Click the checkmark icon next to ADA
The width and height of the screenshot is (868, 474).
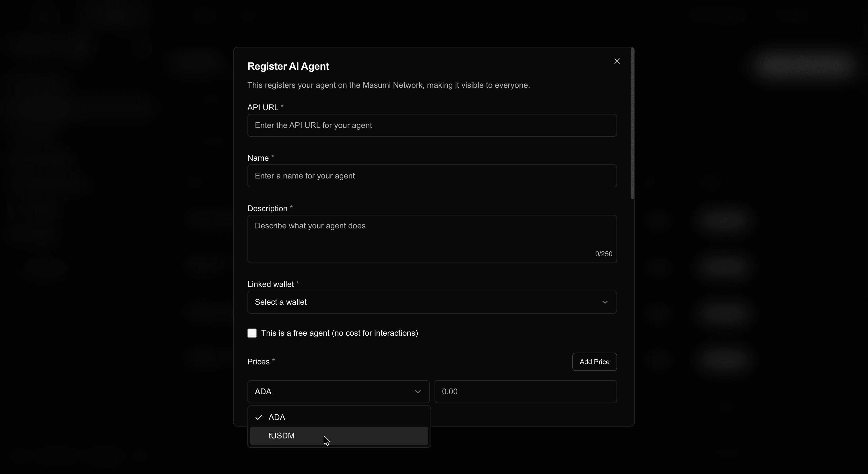click(x=258, y=417)
